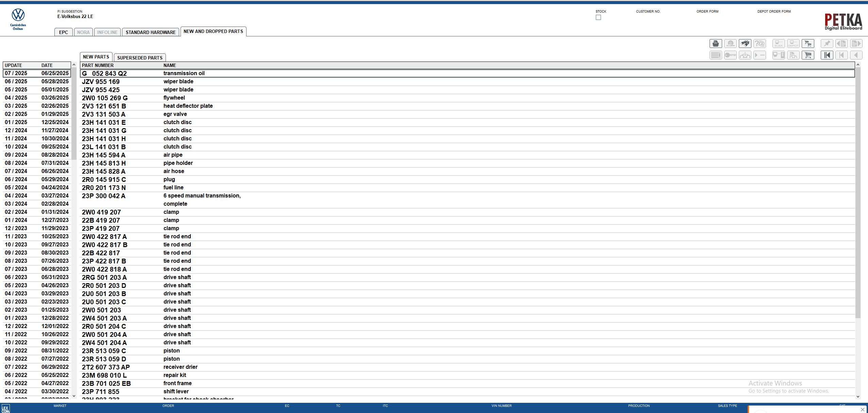Click the key icon
Screen dimensions: 868x413
point(730,55)
